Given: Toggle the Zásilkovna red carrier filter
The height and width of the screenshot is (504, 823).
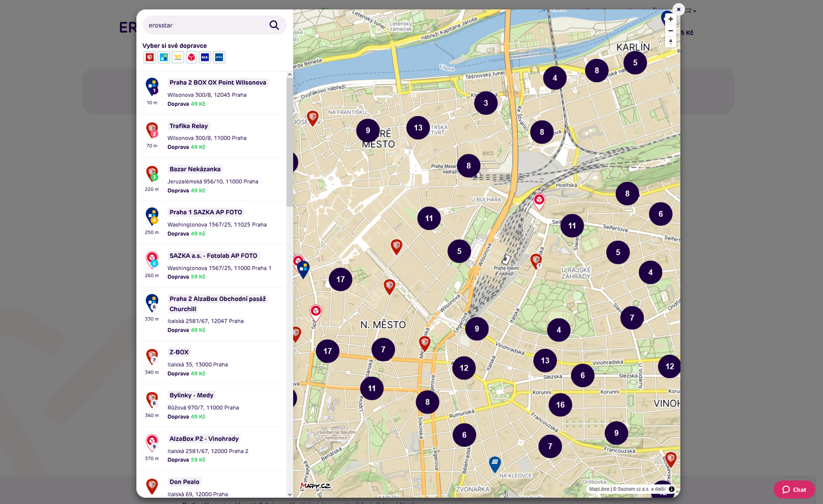Looking at the screenshot, I should click(150, 57).
